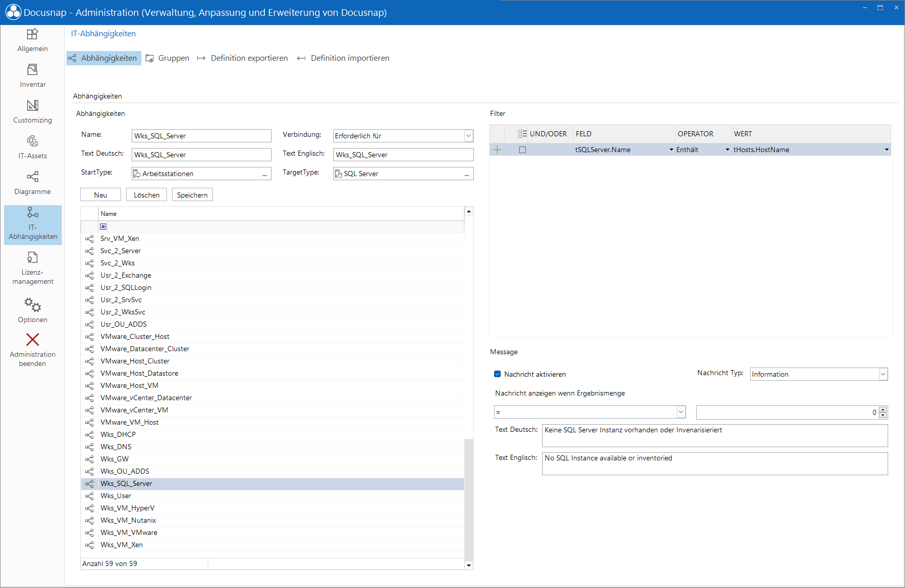The height and width of the screenshot is (588, 905).
Task: Click the red Administration beenden X
Action: click(33, 339)
